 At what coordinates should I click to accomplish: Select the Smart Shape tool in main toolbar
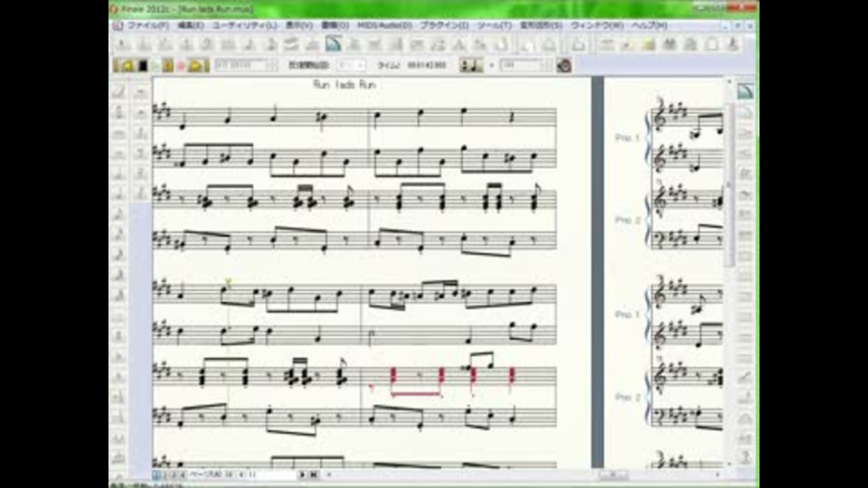click(334, 43)
